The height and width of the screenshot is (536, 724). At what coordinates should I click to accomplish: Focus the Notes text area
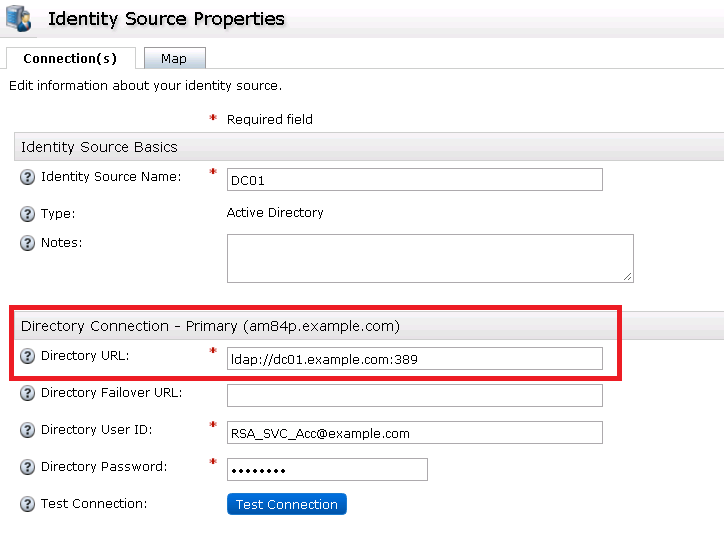[429, 258]
